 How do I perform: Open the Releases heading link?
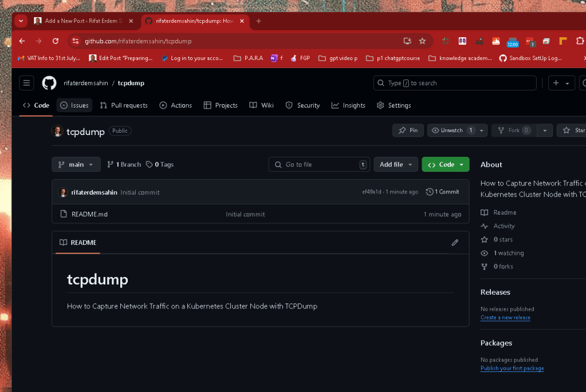click(x=495, y=292)
